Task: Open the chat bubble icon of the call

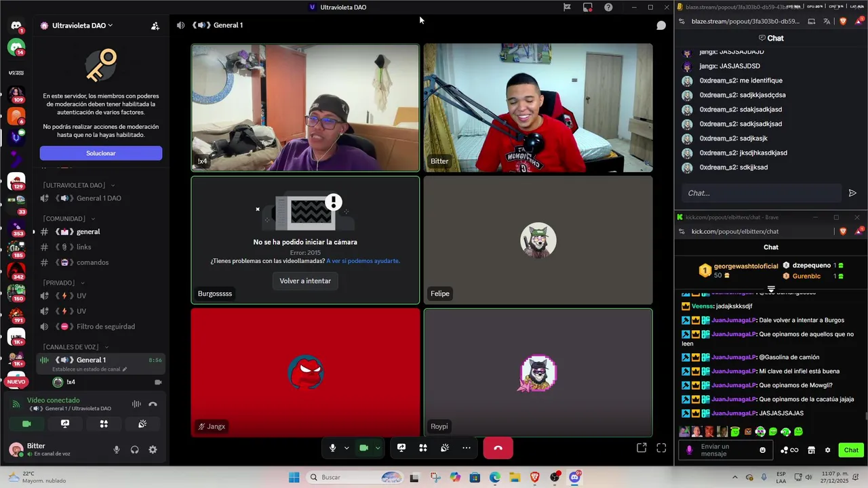Action: [x=660, y=25]
